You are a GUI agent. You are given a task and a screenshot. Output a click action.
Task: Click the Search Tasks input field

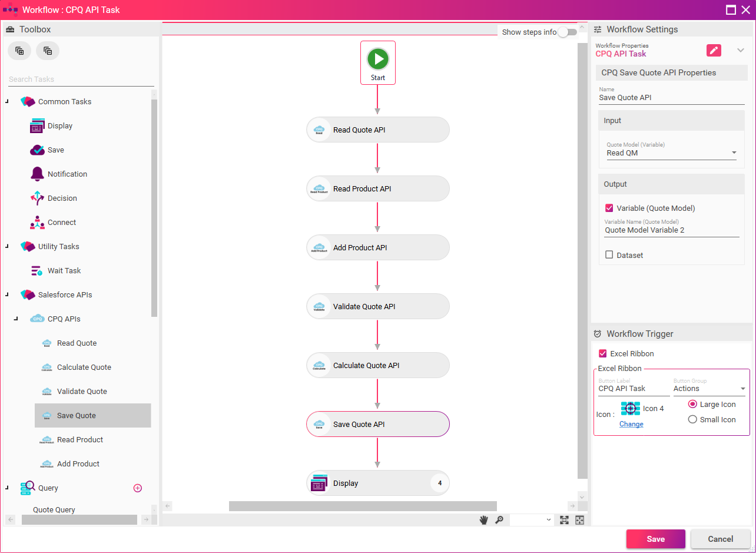click(x=81, y=80)
